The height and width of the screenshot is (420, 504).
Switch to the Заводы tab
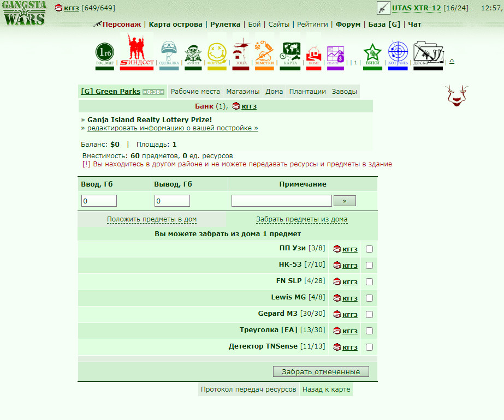(344, 92)
